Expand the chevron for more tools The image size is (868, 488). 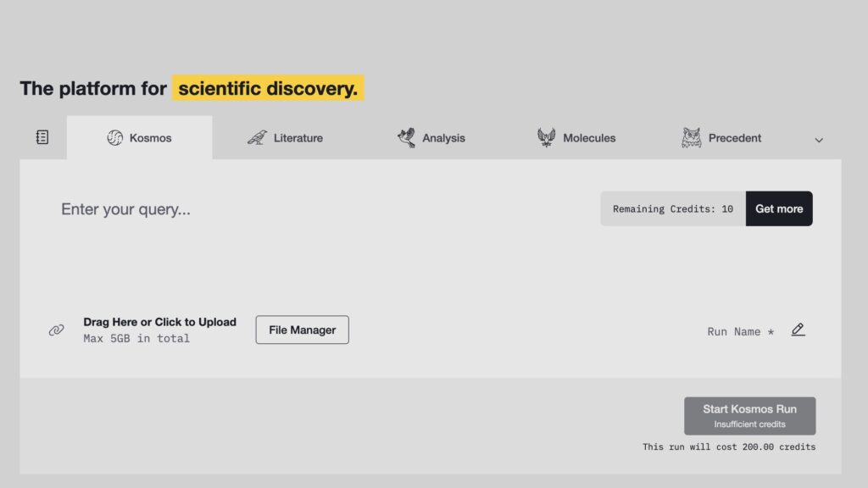[819, 140]
